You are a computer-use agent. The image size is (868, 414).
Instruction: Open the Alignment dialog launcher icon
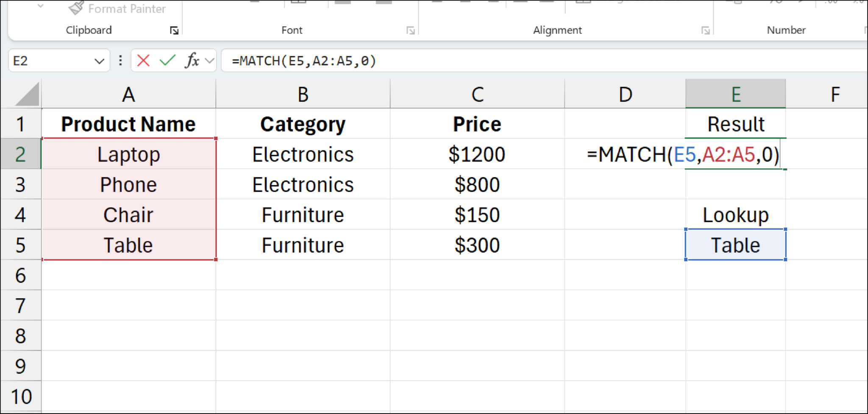pyautogui.click(x=705, y=30)
